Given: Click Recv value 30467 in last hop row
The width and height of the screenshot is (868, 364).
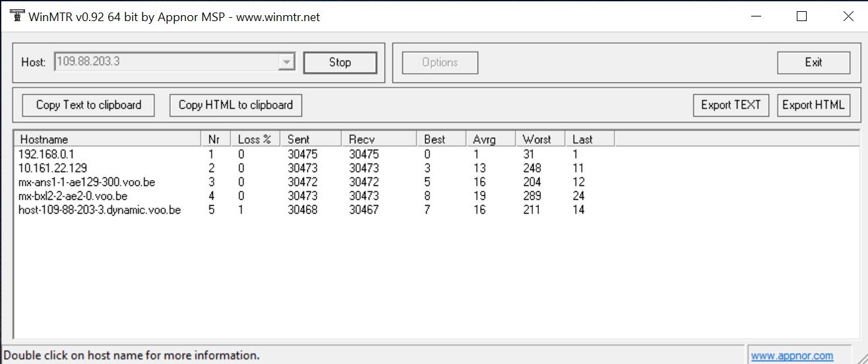Looking at the screenshot, I should point(363,210).
